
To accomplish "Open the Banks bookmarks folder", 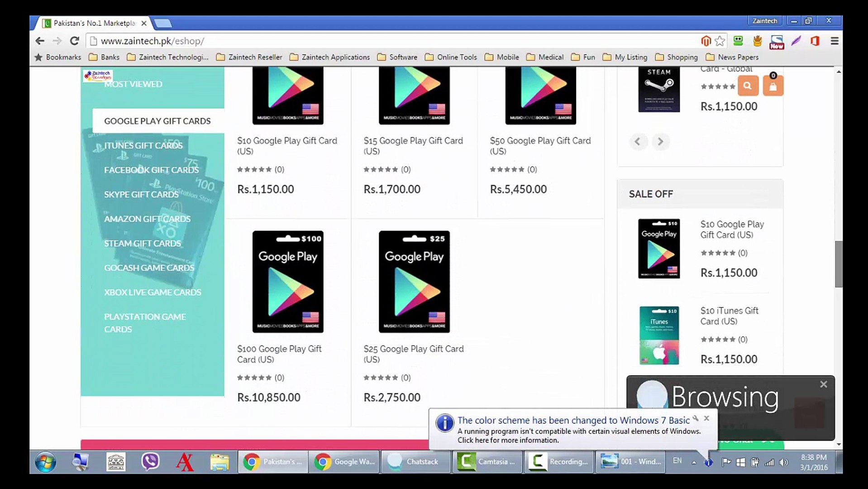I will [105, 57].
